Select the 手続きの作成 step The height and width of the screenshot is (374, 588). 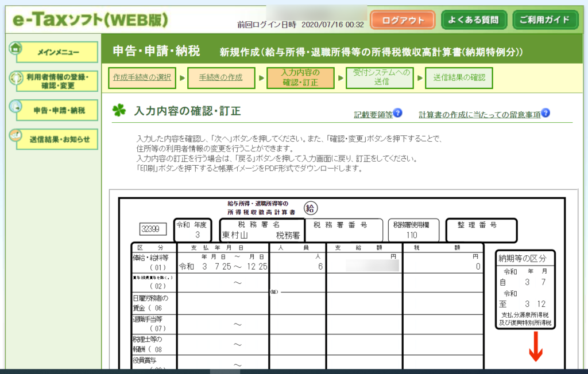pos(220,77)
